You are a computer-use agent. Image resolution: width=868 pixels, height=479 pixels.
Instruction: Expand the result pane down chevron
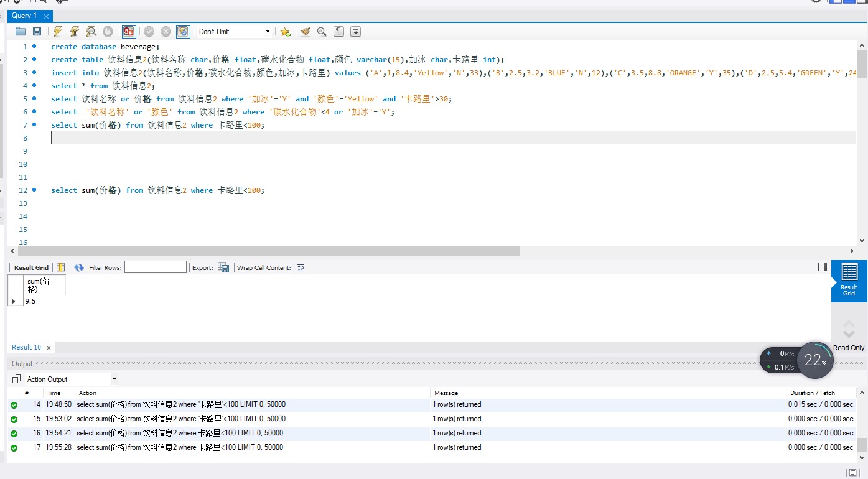(849, 334)
